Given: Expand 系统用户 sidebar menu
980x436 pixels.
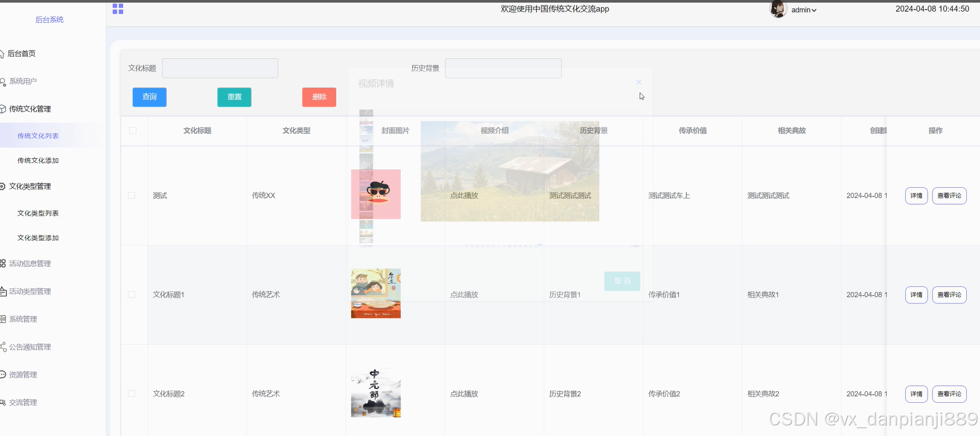Looking at the screenshot, I should point(23,81).
